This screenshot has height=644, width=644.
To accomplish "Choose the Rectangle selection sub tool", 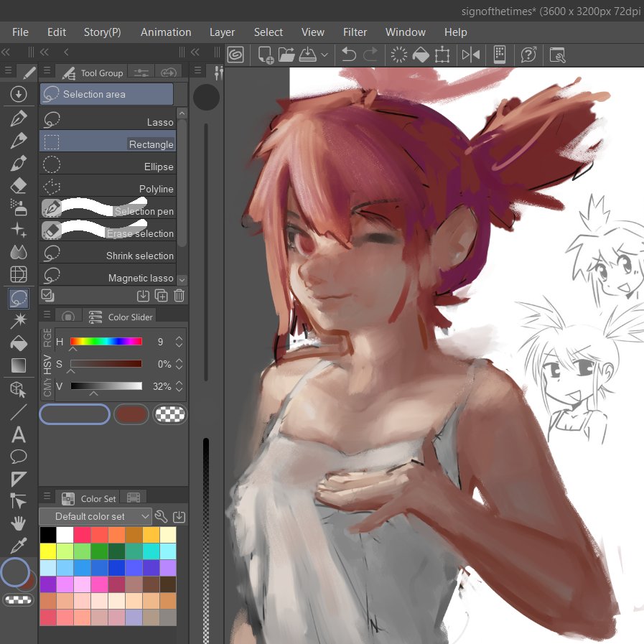I will click(x=108, y=141).
